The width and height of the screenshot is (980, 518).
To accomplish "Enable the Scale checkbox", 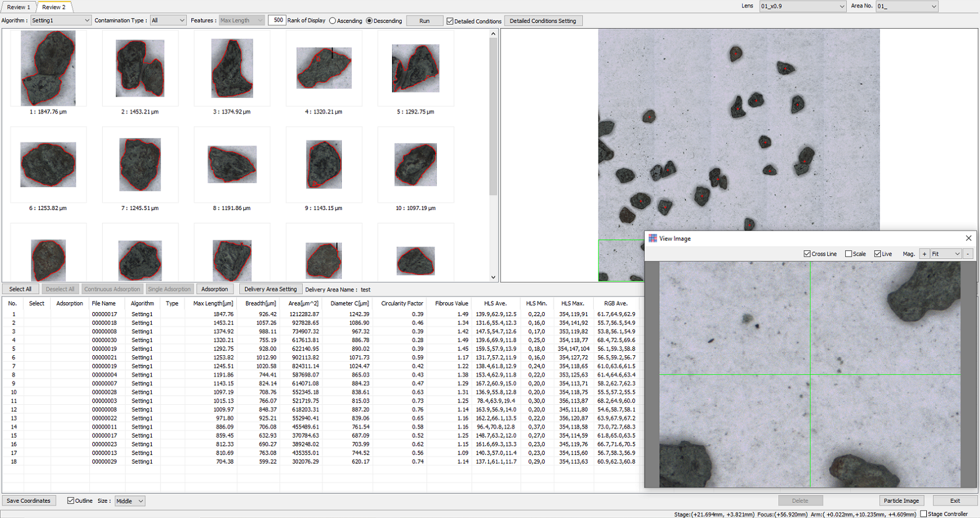I will click(x=849, y=254).
